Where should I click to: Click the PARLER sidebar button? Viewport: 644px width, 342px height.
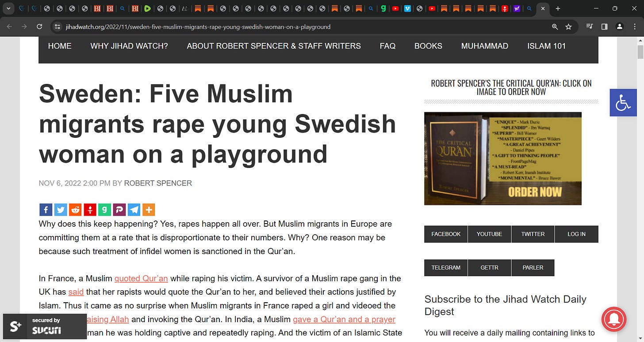[533, 268]
